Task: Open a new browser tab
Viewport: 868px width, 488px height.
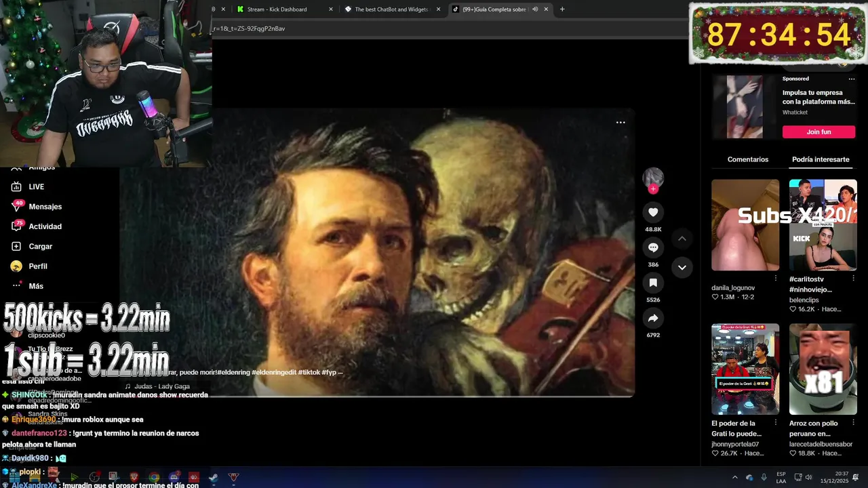Action: click(562, 9)
